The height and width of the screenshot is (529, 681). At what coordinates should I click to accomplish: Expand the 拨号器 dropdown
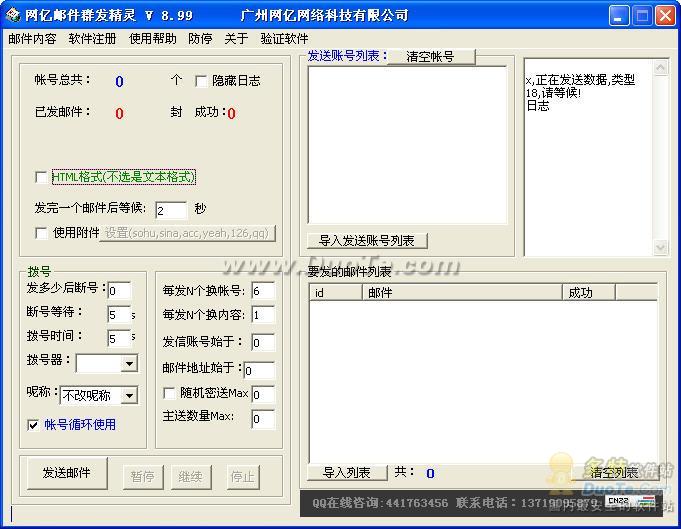[129, 365]
